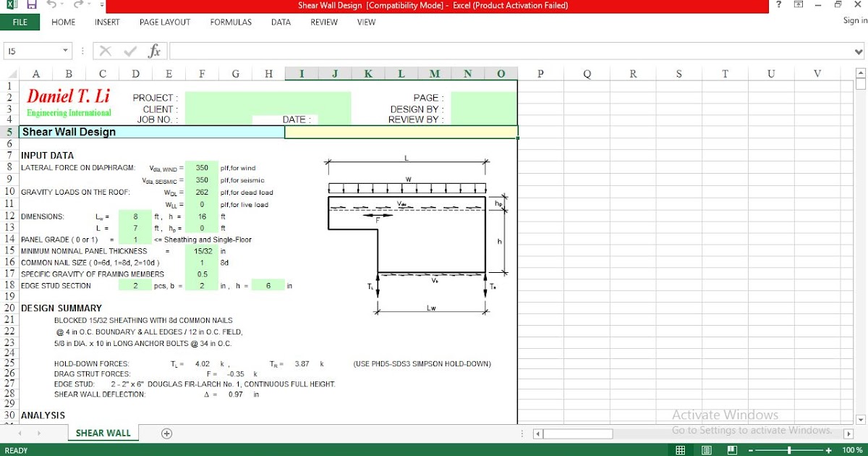
Task: Add a new worksheet with the plus button
Action: (166, 433)
